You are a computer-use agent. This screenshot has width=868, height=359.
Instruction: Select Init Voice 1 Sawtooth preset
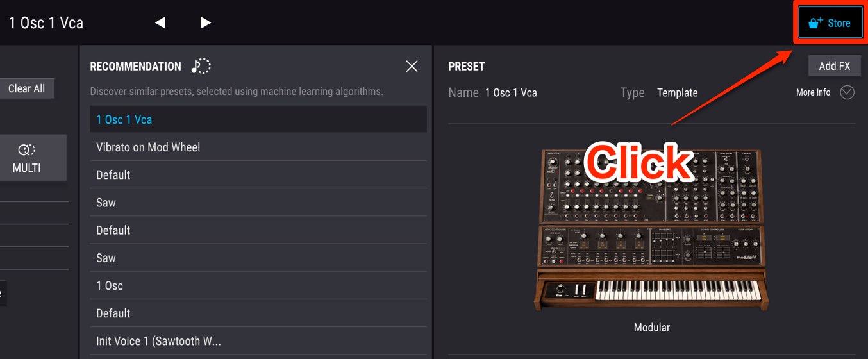point(258,341)
